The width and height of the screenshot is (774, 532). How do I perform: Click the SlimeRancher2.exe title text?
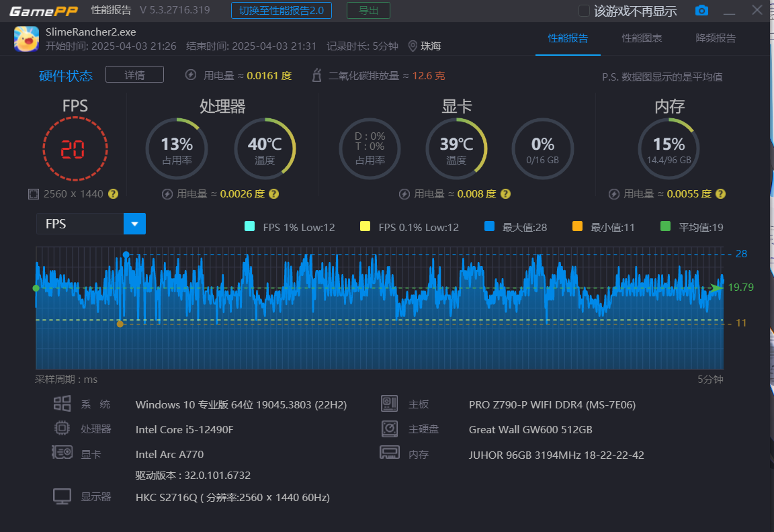coord(91,32)
